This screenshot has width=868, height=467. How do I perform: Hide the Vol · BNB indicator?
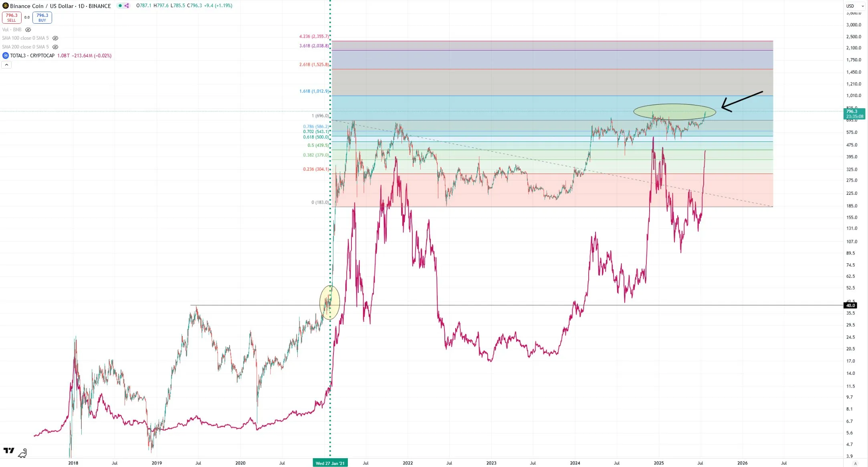click(x=28, y=29)
